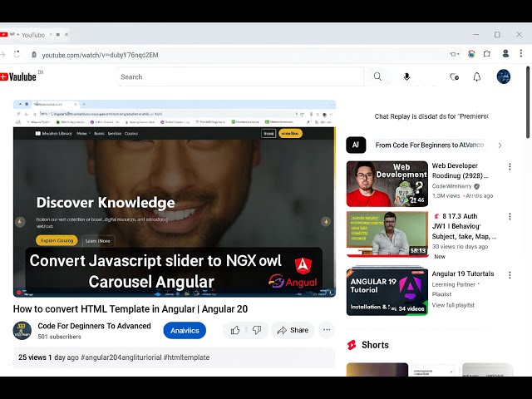
Task: Click the #angular20 hashtag in description
Action: [121, 357]
